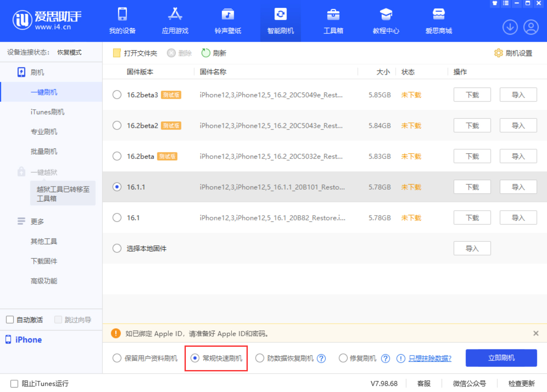Click the download manager icon top right
Viewport: 547px width, 392px height.
click(510, 27)
